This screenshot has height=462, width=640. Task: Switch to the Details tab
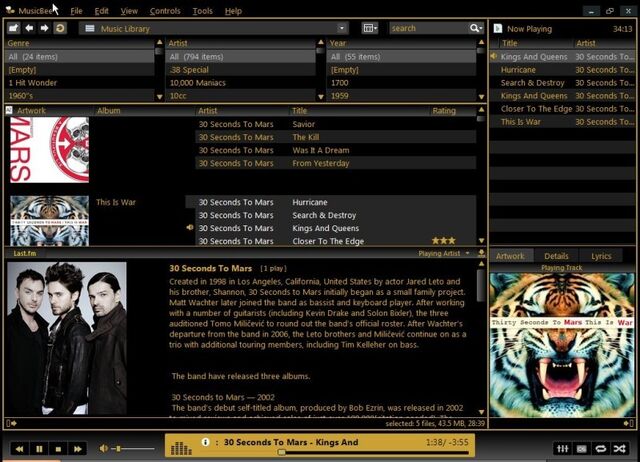tap(556, 256)
